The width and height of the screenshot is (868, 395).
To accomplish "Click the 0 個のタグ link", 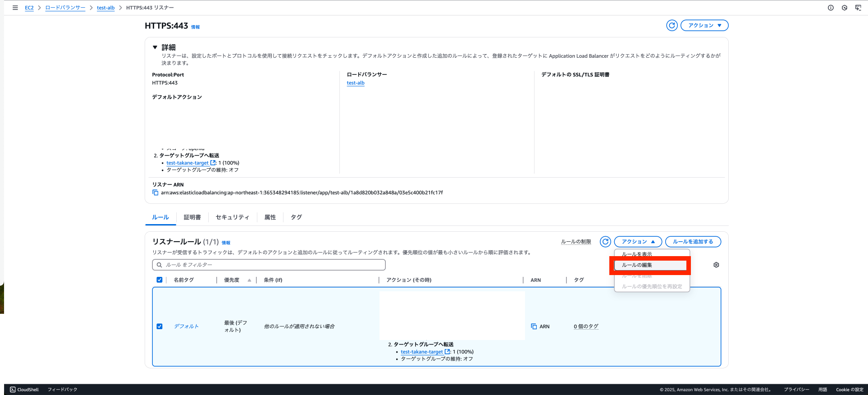I will (586, 326).
